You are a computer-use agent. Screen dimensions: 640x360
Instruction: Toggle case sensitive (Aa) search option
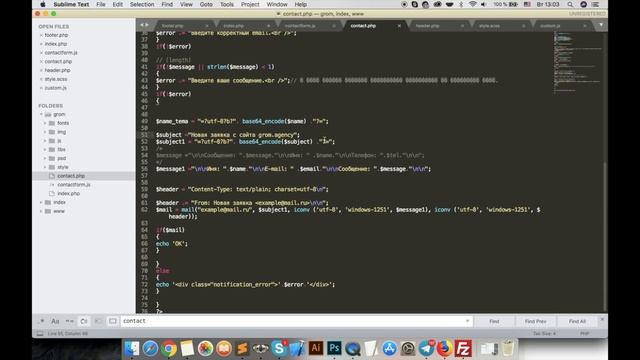click(55, 321)
